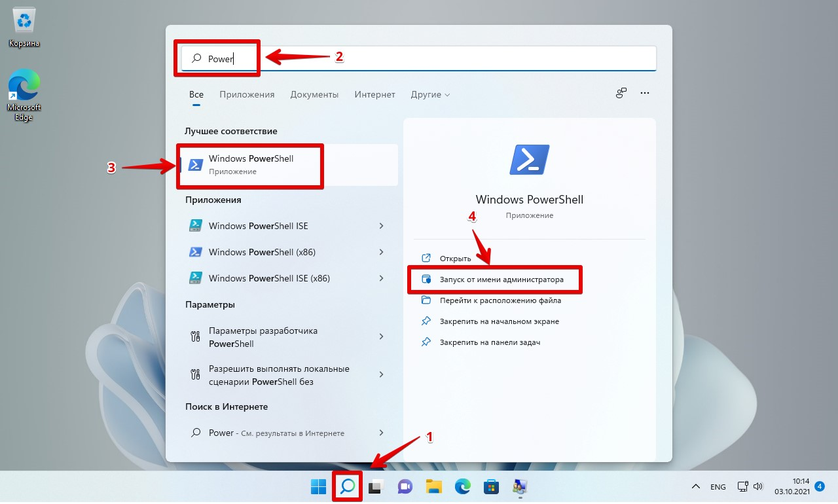
Task: Select the Все search filter tab
Action: [196, 94]
